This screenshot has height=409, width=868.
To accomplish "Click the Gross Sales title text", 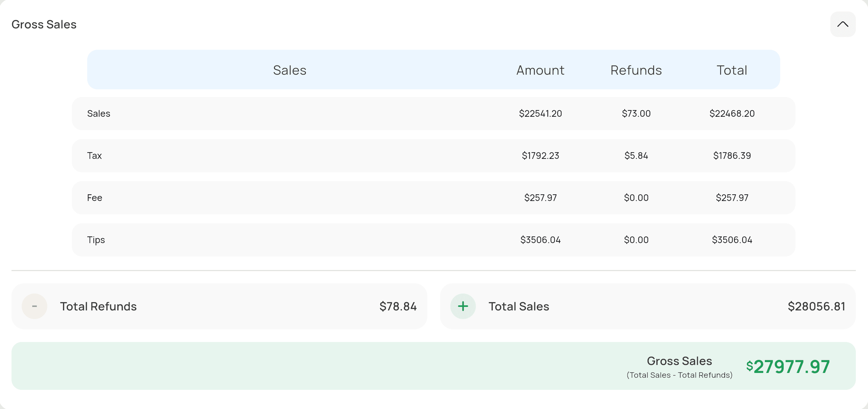I will coord(44,24).
